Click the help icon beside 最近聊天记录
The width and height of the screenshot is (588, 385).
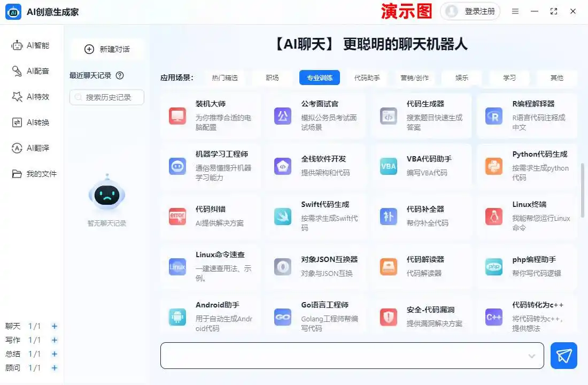[x=120, y=75]
